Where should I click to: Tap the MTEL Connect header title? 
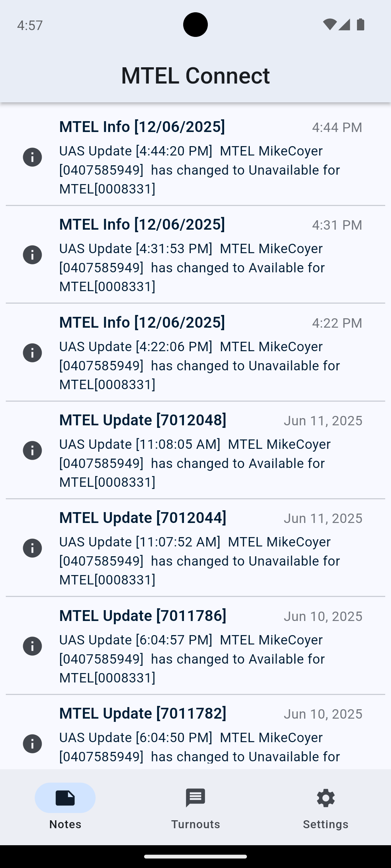(195, 76)
